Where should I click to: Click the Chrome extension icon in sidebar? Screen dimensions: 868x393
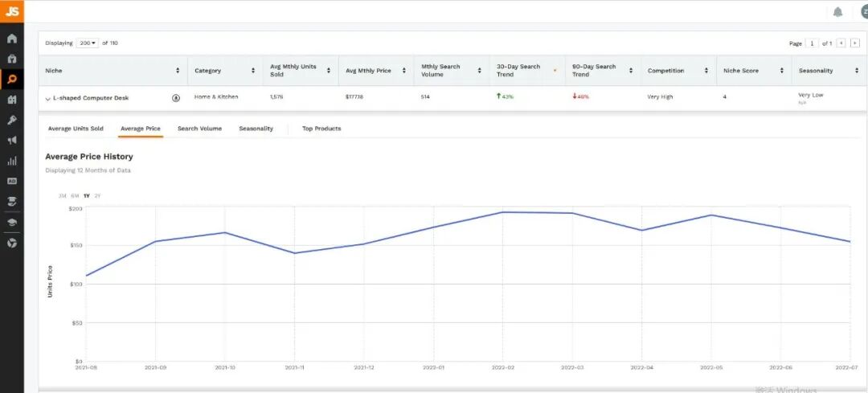click(x=11, y=243)
